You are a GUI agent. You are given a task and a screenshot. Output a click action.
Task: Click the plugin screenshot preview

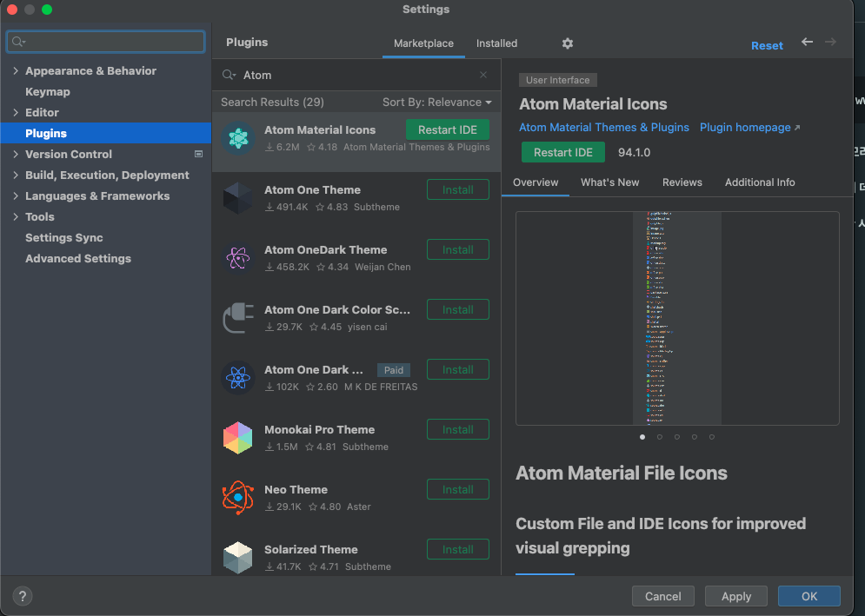pyautogui.click(x=677, y=318)
